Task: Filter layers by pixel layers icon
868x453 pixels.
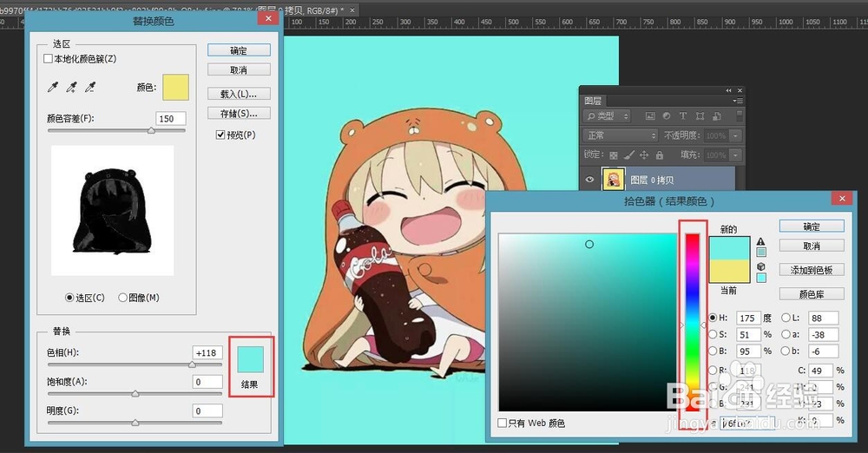Action: click(x=650, y=115)
